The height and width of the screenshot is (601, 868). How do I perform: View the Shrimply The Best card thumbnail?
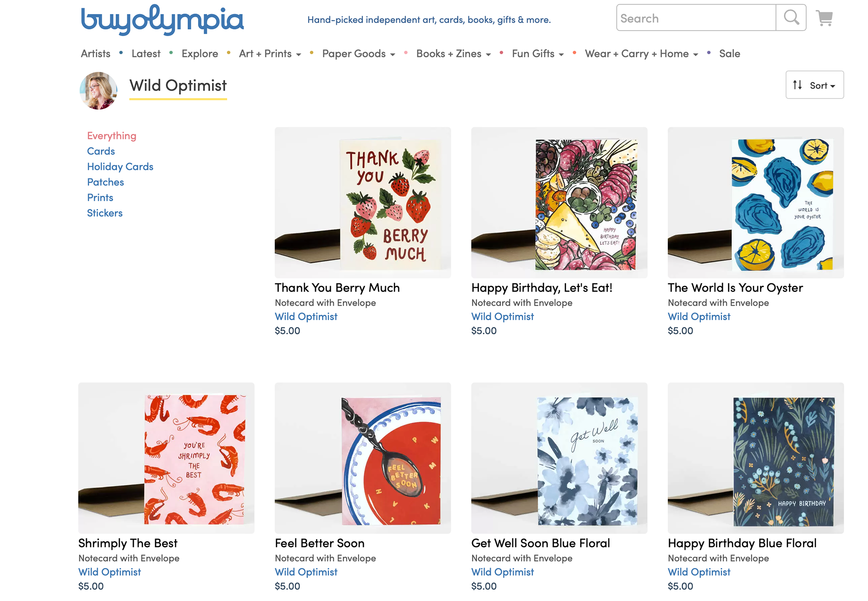tap(166, 458)
